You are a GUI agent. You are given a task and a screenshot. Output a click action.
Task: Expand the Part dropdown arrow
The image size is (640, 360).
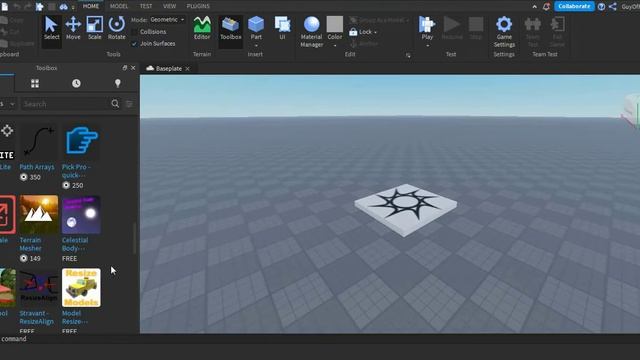click(x=256, y=45)
